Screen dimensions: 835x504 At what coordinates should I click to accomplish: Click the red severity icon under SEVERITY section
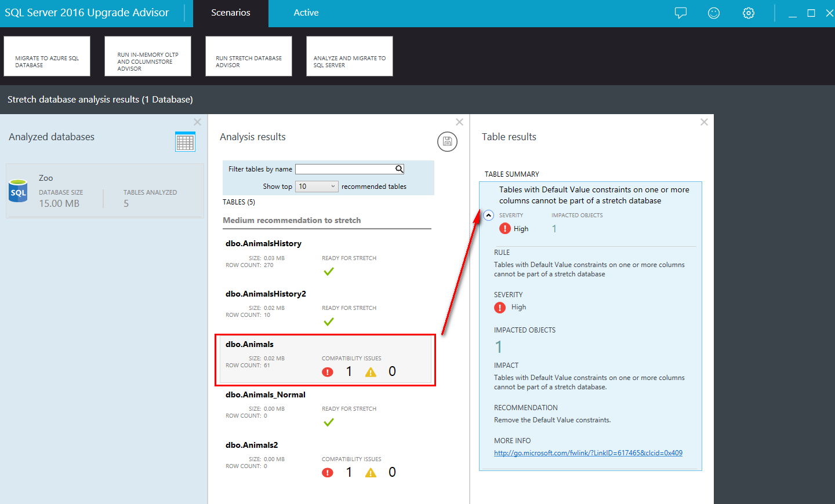point(500,308)
